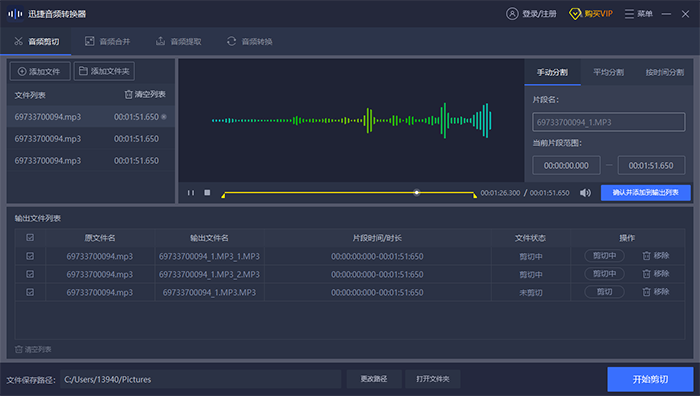Select the third 69733700094.mp3 file in the list
The height and width of the screenshot is (396, 700).
coord(91,161)
